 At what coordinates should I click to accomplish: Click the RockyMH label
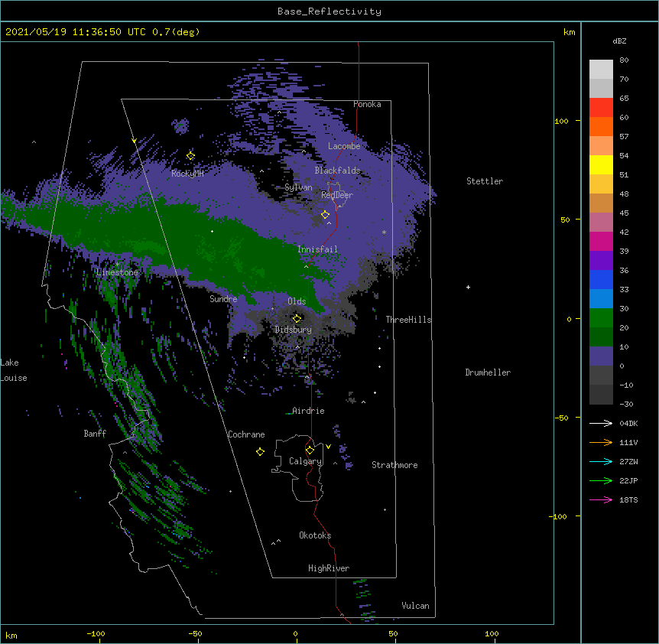[187, 174]
